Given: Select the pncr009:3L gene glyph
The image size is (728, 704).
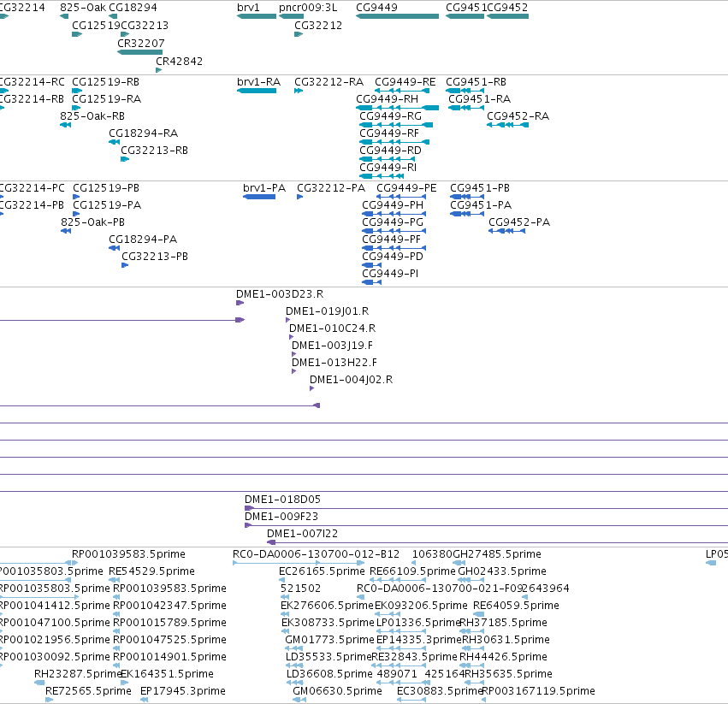Looking at the screenshot, I should point(291,16).
